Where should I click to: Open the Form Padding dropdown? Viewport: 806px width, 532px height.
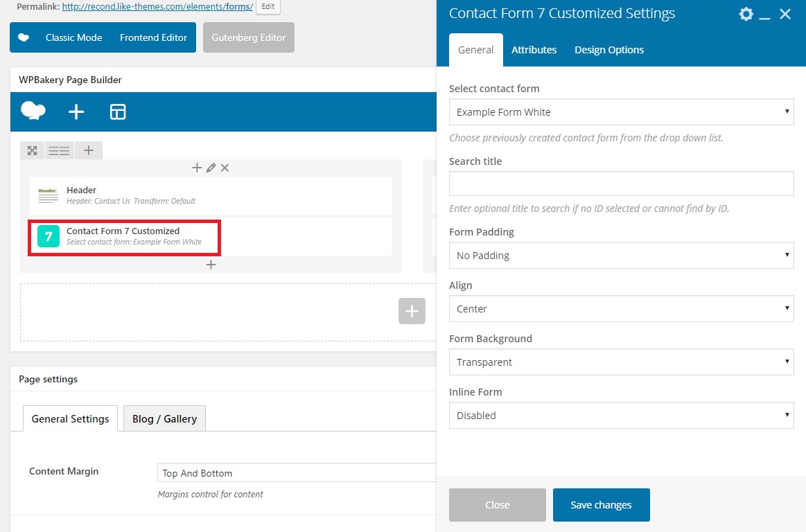(622, 256)
